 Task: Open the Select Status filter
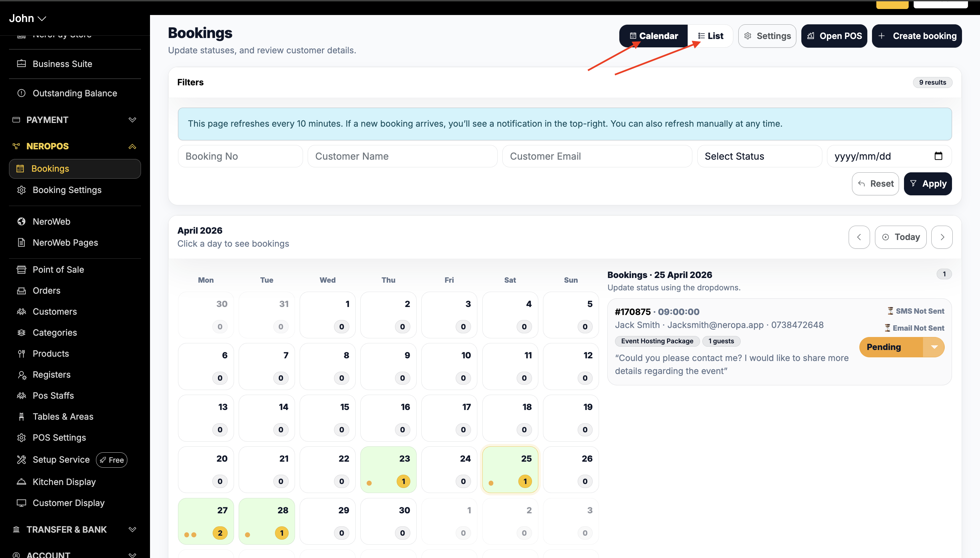[x=759, y=156]
